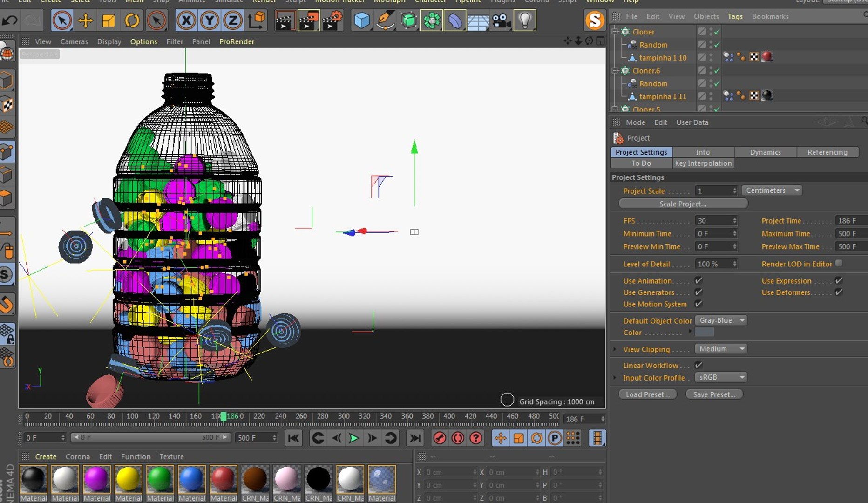This screenshot has width=868, height=503.
Task: Toggle Use Motion System checkbox
Action: [x=698, y=304]
